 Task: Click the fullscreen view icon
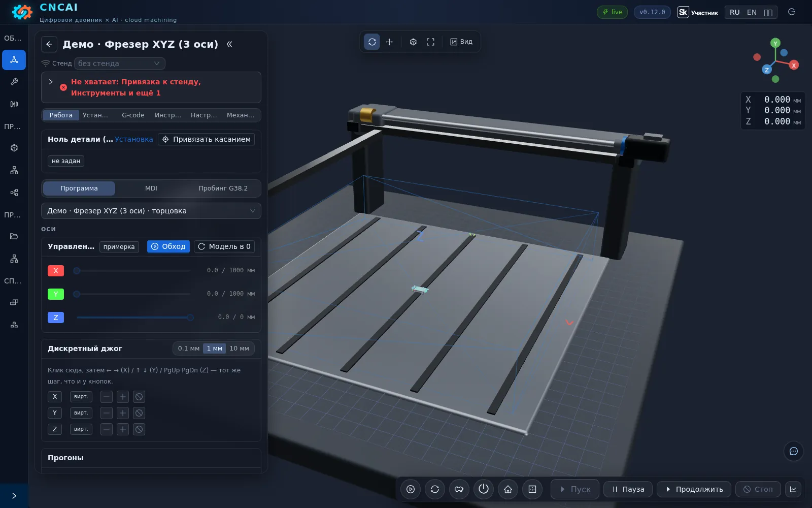[x=430, y=42]
